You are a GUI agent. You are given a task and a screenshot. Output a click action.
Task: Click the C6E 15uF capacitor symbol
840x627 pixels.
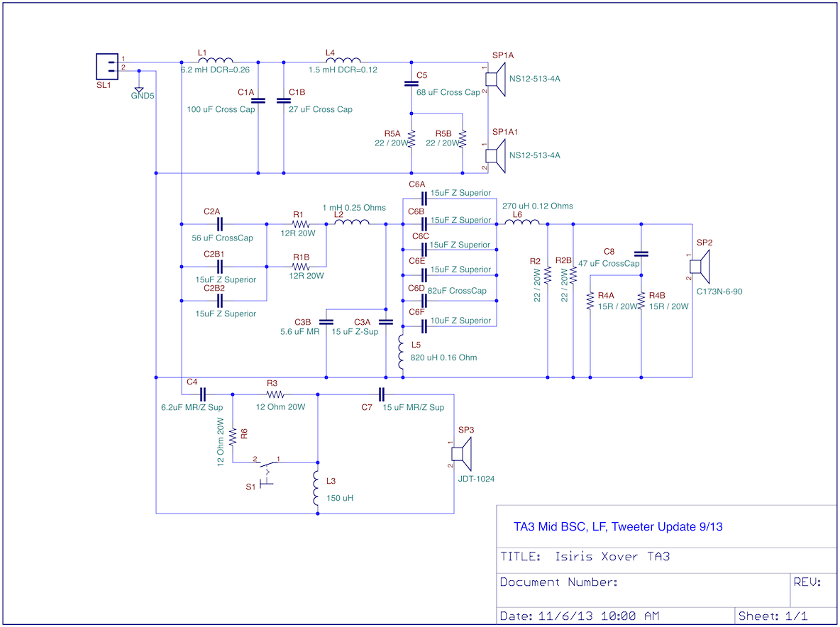pos(424,274)
